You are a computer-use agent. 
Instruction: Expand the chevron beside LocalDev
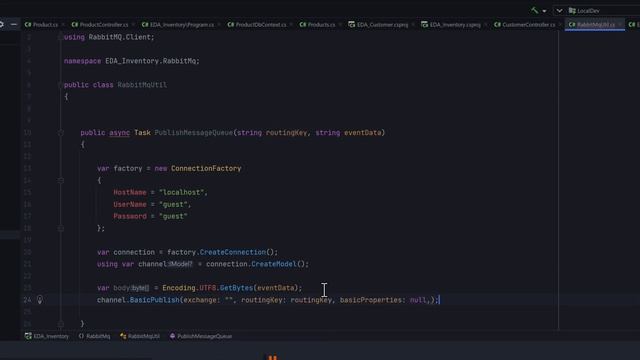tap(559, 11)
